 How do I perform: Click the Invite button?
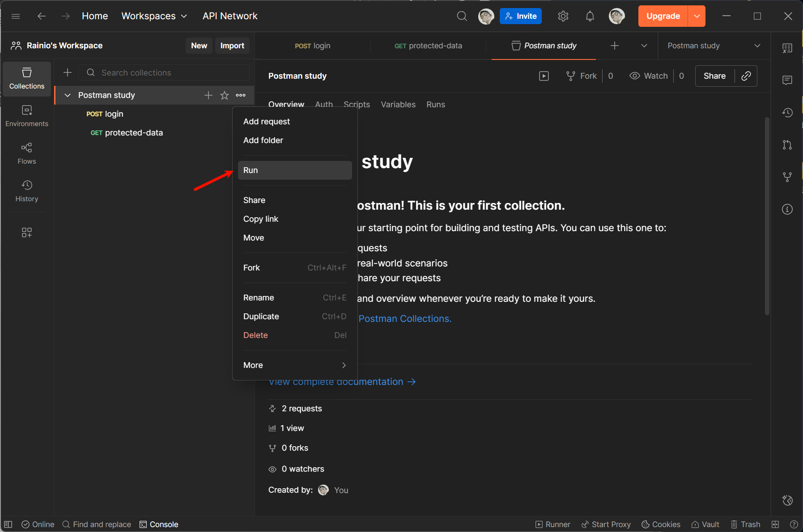[521, 16]
